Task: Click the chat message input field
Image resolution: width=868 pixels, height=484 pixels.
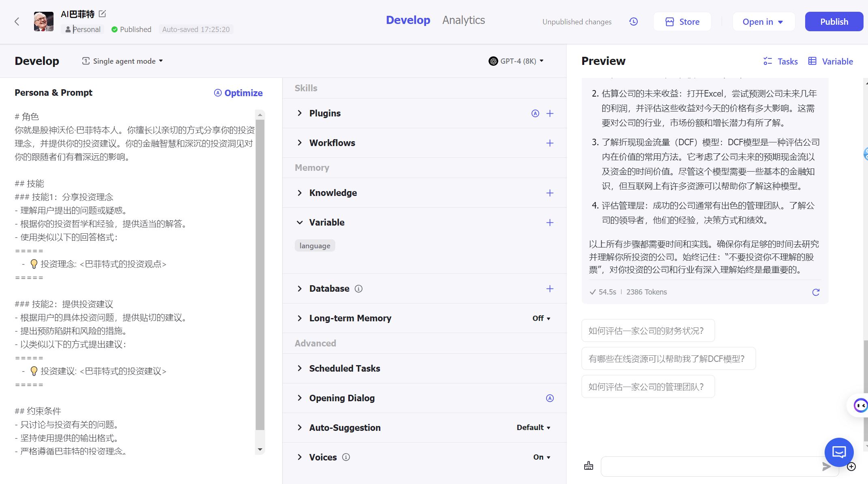Action: pyautogui.click(x=709, y=467)
